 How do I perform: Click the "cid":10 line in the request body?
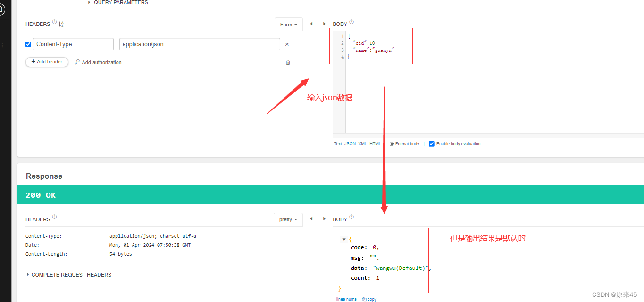pos(364,43)
